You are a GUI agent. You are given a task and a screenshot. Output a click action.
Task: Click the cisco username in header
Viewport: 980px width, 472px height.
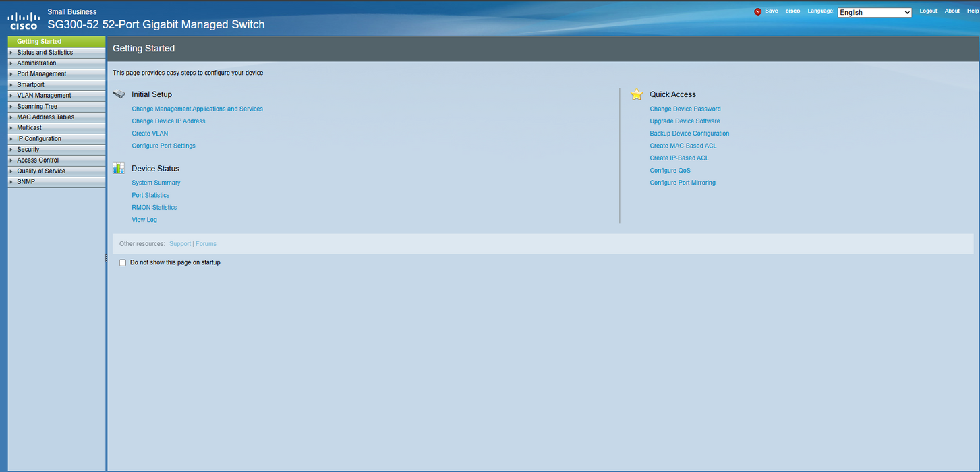(x=792, y=11)
